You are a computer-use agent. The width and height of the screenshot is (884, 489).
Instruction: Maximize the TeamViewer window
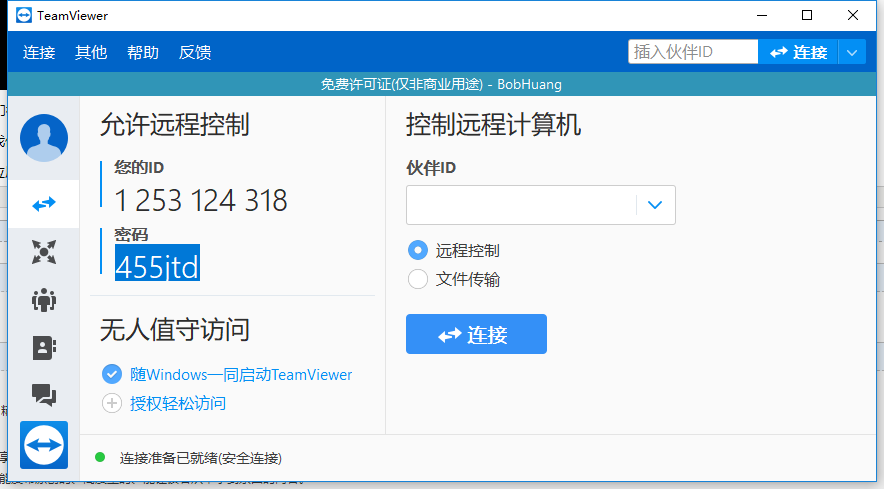tap(807, 15)
